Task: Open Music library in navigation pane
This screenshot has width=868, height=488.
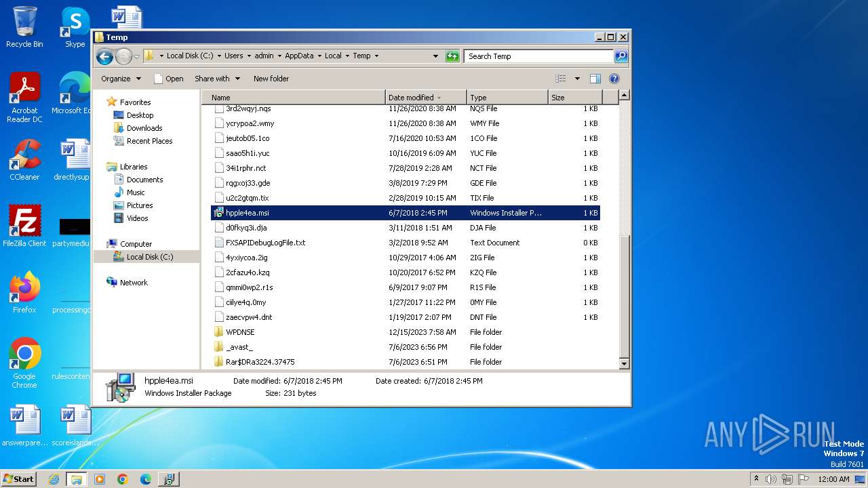Action: pos(136,192)
